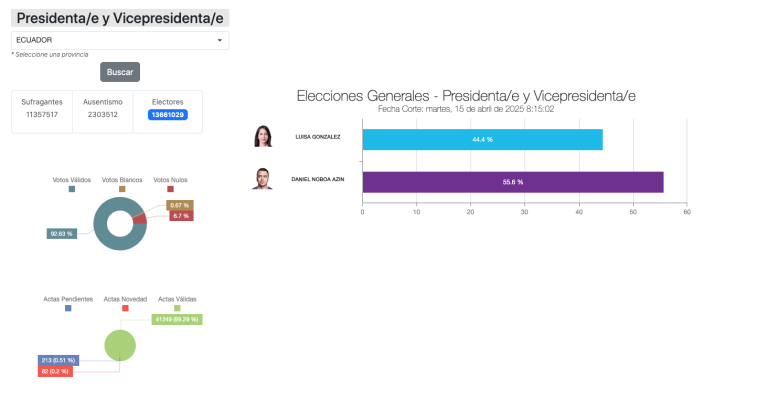Viewport: 768px width, 409px height.
Task: Click Luisa Gonzalez's portrait photo
Action: coord(263,136)
